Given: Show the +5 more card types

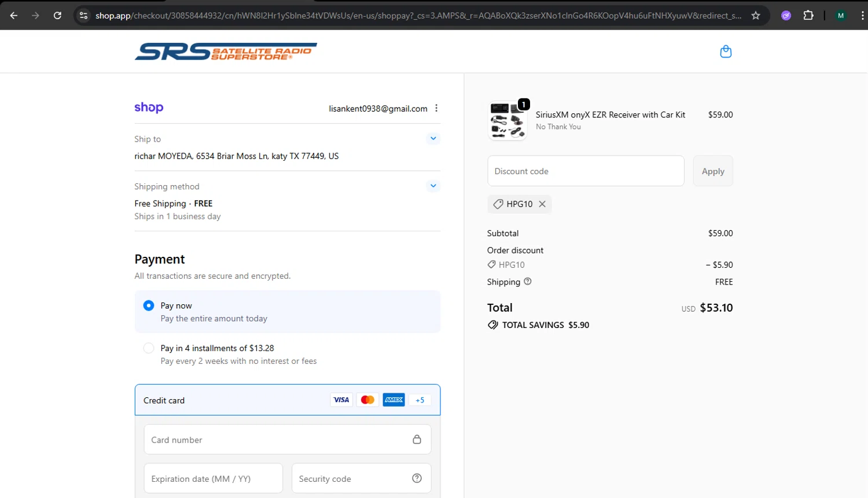Looking at the screenshot, I should (x=420, y=400).
